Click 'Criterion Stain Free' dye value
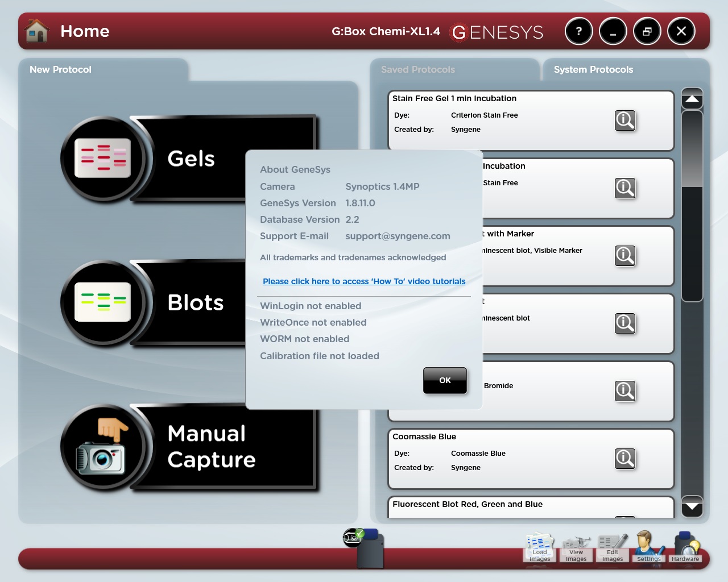 (485, 115)
